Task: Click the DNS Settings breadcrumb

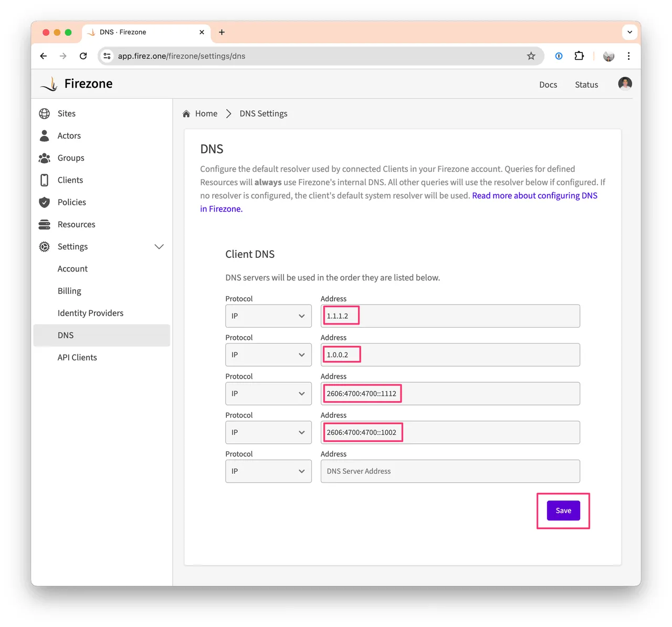Action: pyautogui.click(x=264, y=113)
